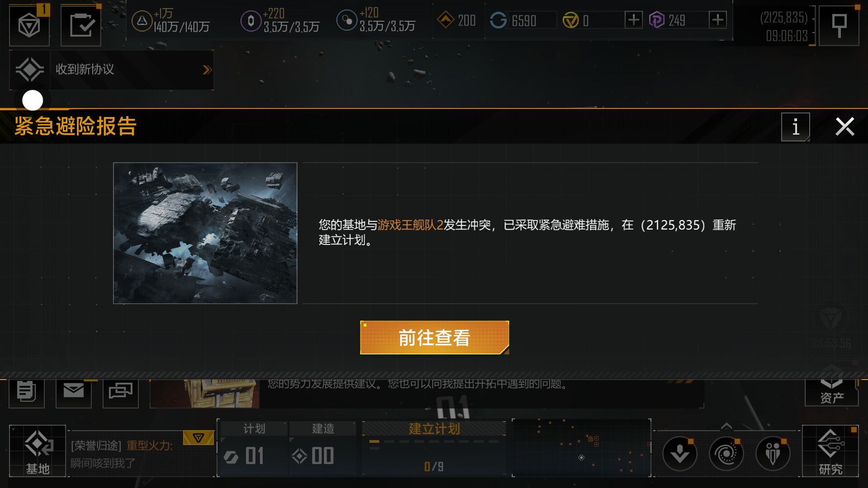Switch to the 计划 tab
Screen dimensions: 868x488
(x=254, y=428)
